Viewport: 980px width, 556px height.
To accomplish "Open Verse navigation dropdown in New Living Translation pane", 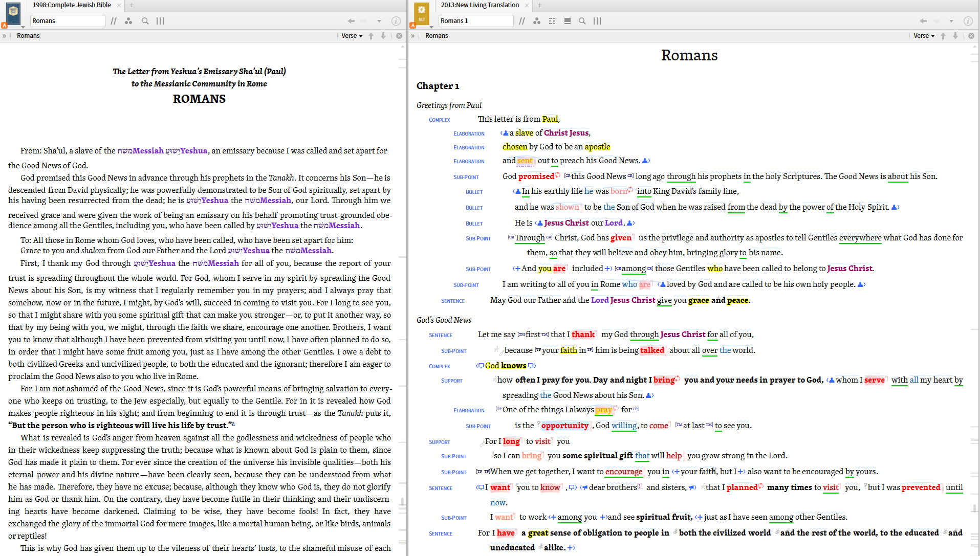I will (x=924, y=36).
